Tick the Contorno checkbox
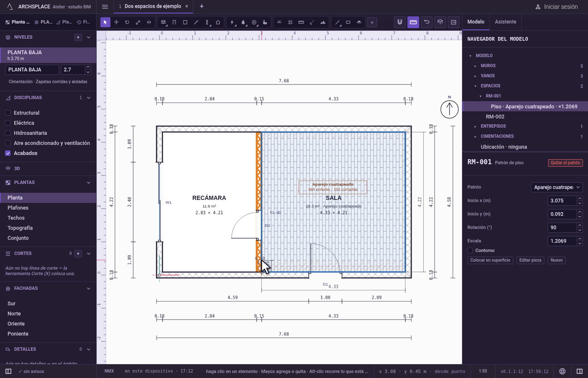This screenshot has height=378, width=588. [x=470, y=250]
